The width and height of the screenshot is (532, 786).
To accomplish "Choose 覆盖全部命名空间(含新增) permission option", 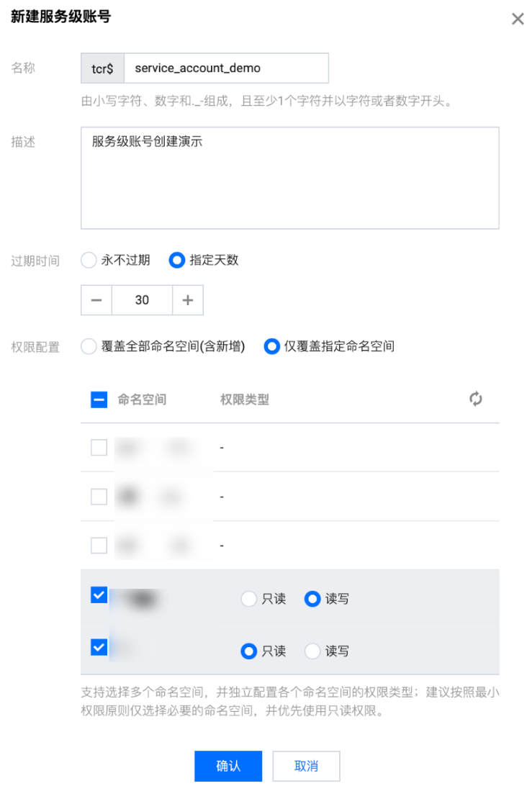I will click(89, 347).
